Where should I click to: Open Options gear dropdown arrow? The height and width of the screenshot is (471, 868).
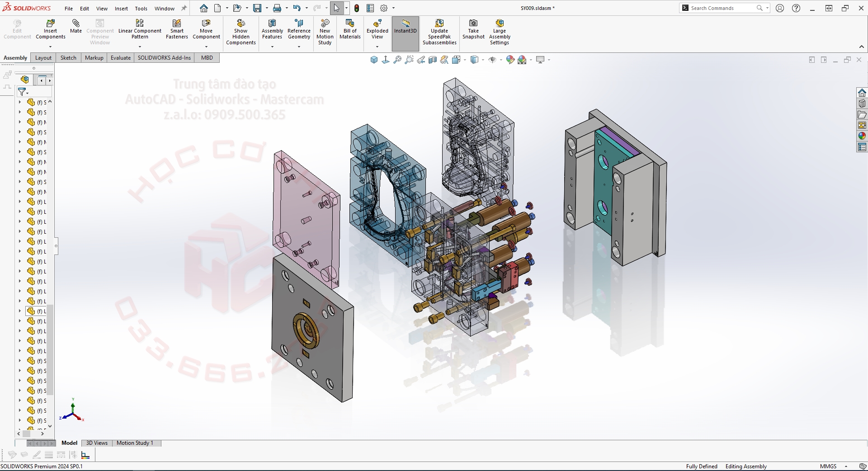(x=393, y=8)
